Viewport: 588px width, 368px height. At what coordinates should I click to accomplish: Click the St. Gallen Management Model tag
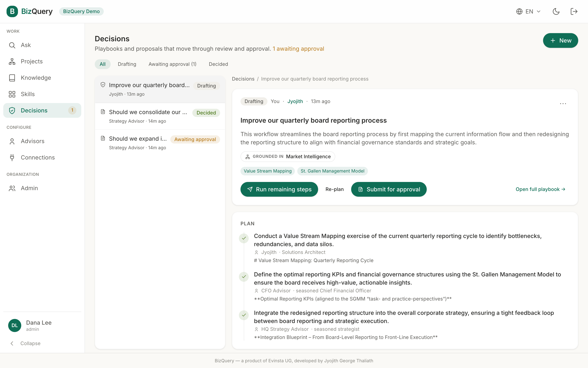tap(332, 171)
